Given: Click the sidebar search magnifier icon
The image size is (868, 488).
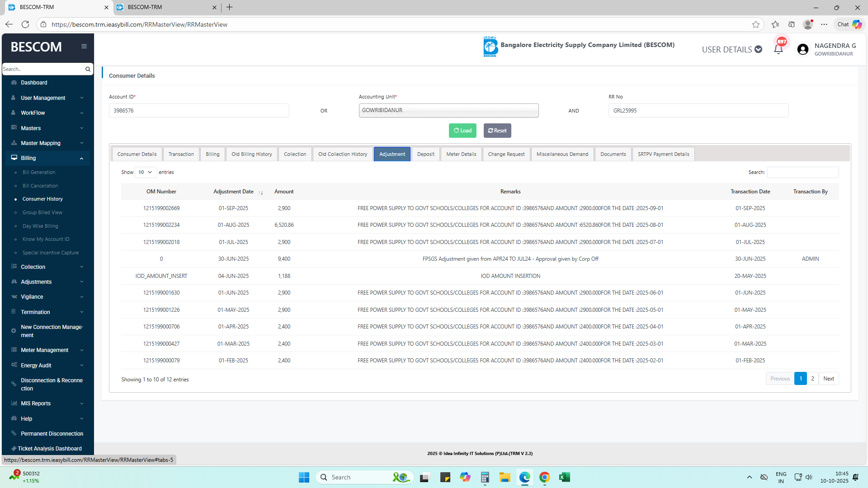Looking at the screenshot, I should 88,69.
